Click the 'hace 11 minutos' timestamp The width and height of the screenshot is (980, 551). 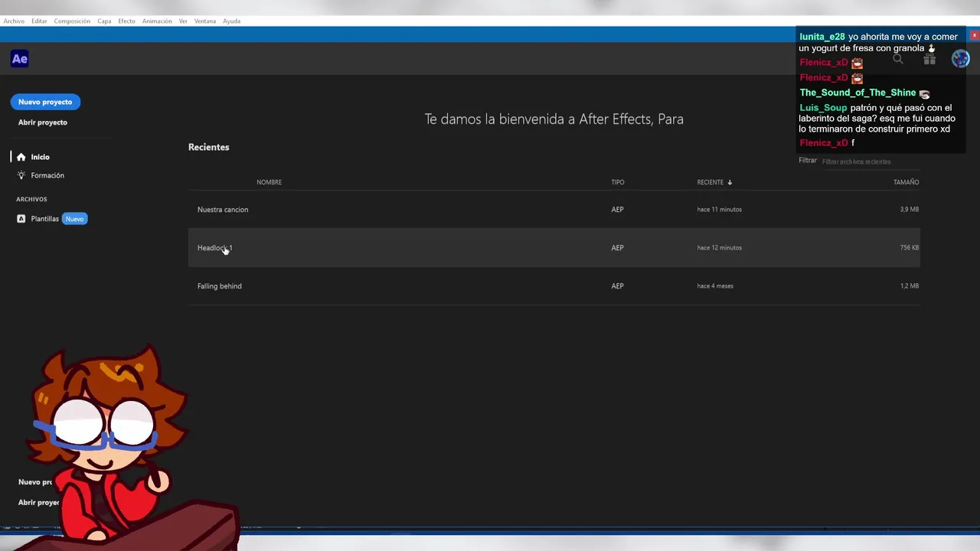tap(719, 210)
